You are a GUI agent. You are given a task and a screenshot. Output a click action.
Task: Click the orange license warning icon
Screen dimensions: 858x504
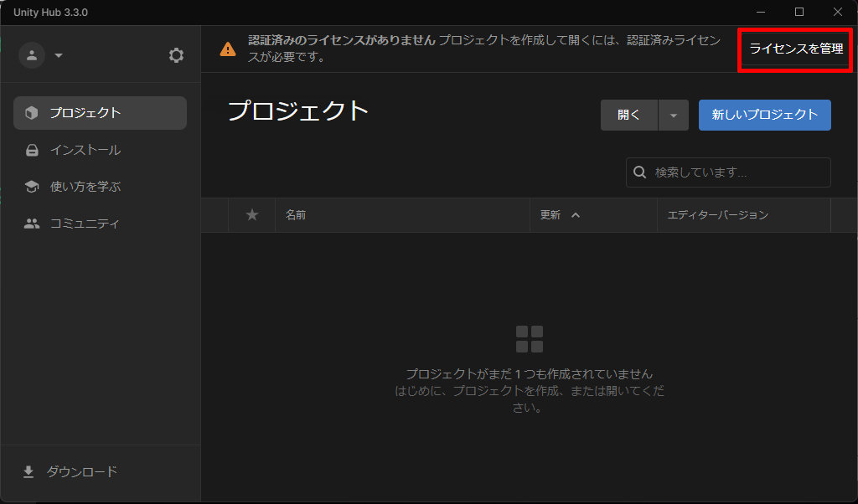point(228,49)
